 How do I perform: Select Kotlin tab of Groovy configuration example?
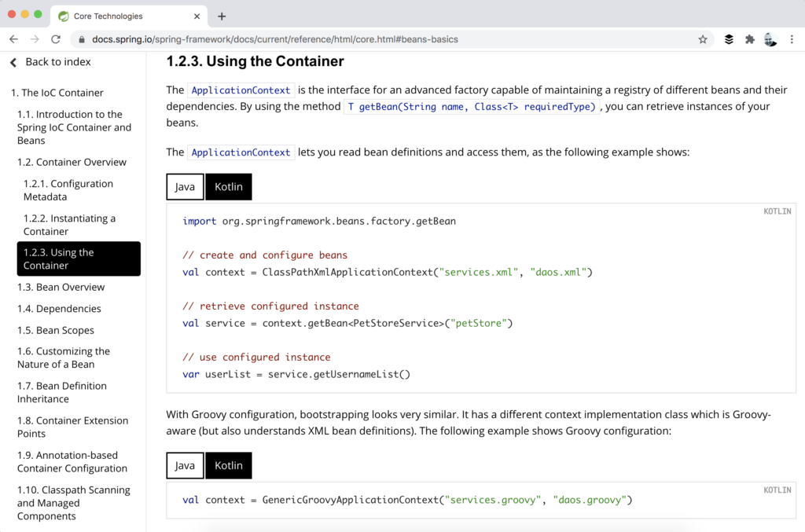click(x=229, y=465)
